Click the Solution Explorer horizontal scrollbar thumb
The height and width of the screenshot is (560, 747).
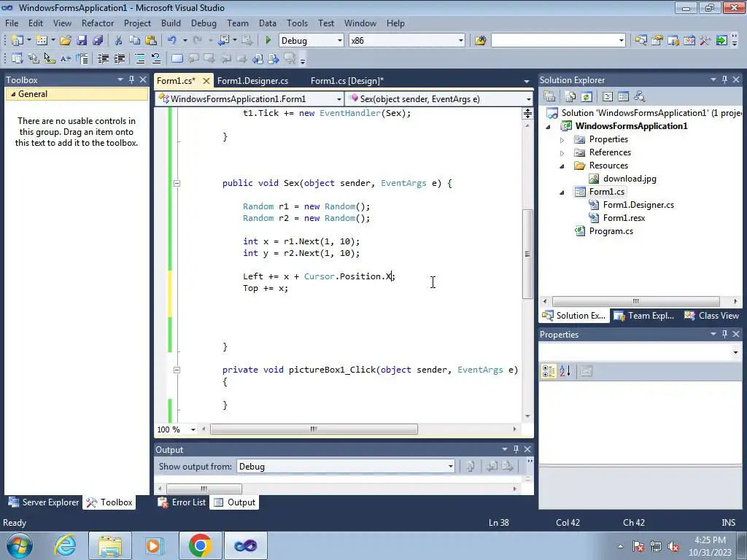pyautogui.click(x=635, y=301)
